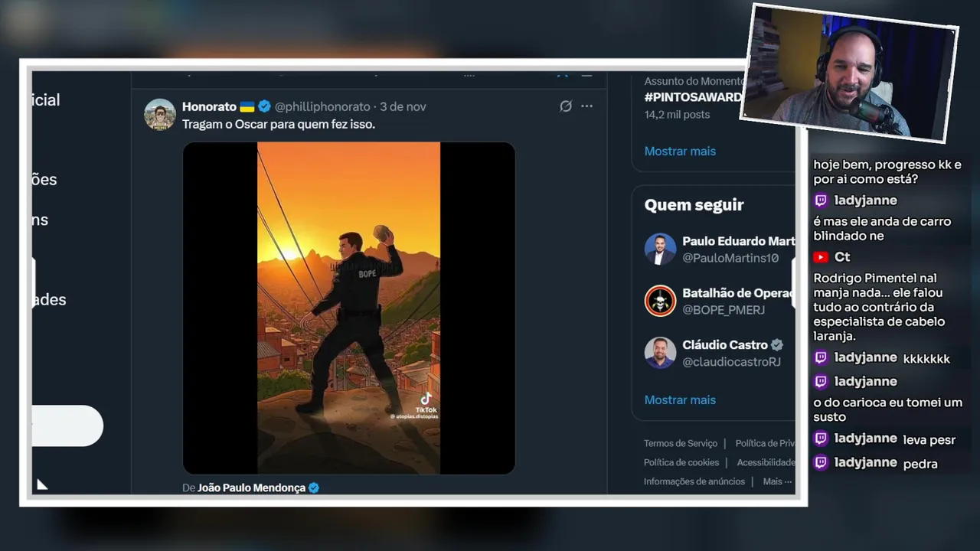Open @phillipphonorato handle link

(322, 106)
